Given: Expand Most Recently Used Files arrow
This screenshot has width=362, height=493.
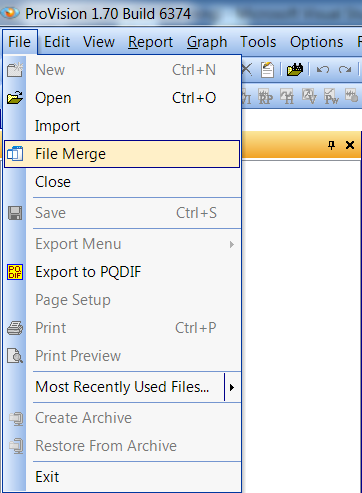Looking at the screenshot, I should click(232, 387).
